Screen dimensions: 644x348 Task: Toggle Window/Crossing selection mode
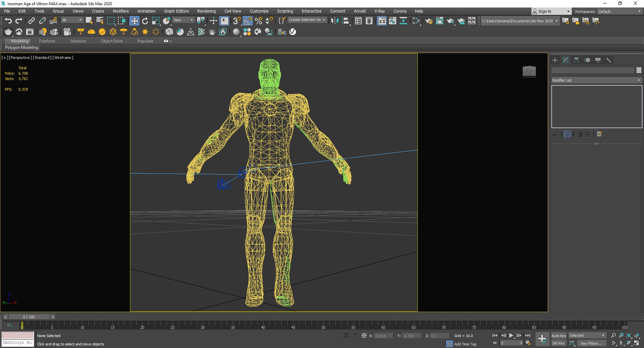121,21
